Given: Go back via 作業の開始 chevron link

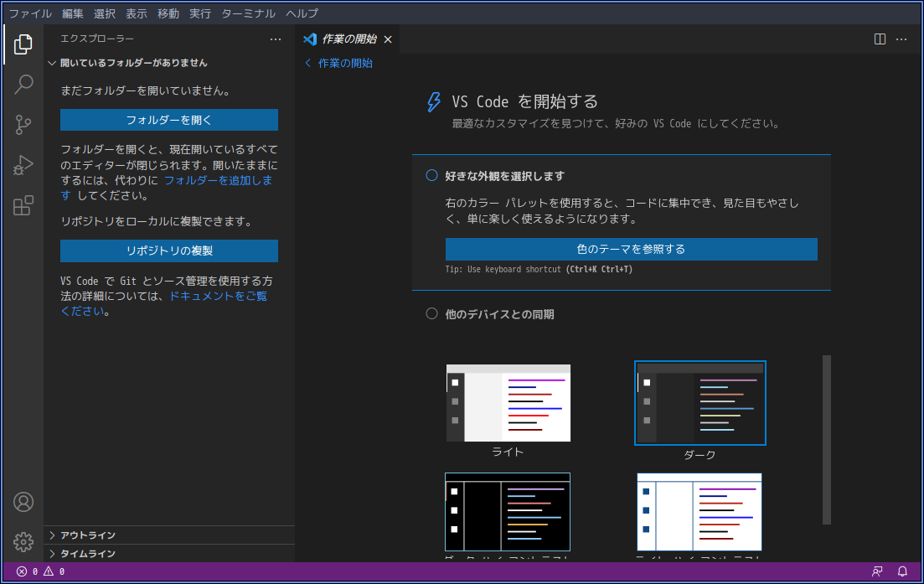Looking at the screenshot, I should tap(338, 63).
